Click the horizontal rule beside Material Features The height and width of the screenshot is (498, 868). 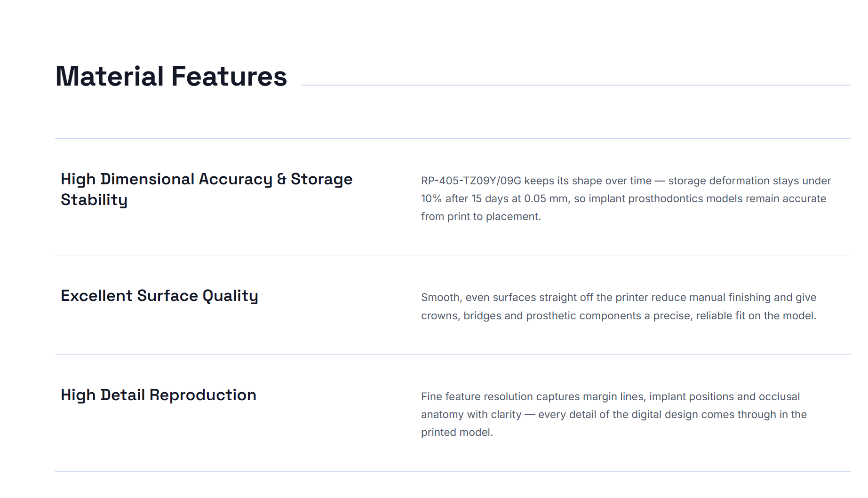coord(576,85)
